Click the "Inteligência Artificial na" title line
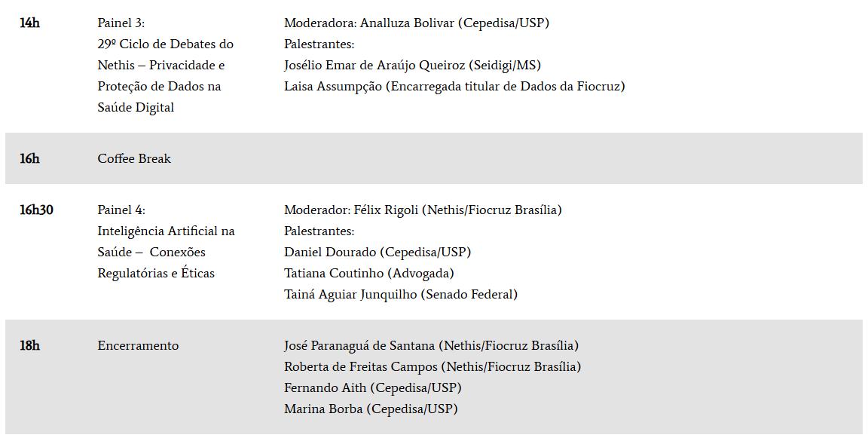Image resolution: width=868 pixels, height=444 pixels. click(x=166, y=231)
